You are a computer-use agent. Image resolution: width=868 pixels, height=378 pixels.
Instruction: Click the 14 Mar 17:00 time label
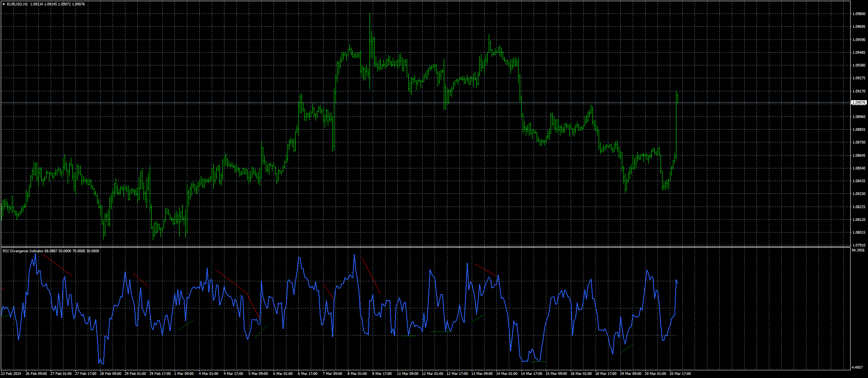(x=531, y=374)
